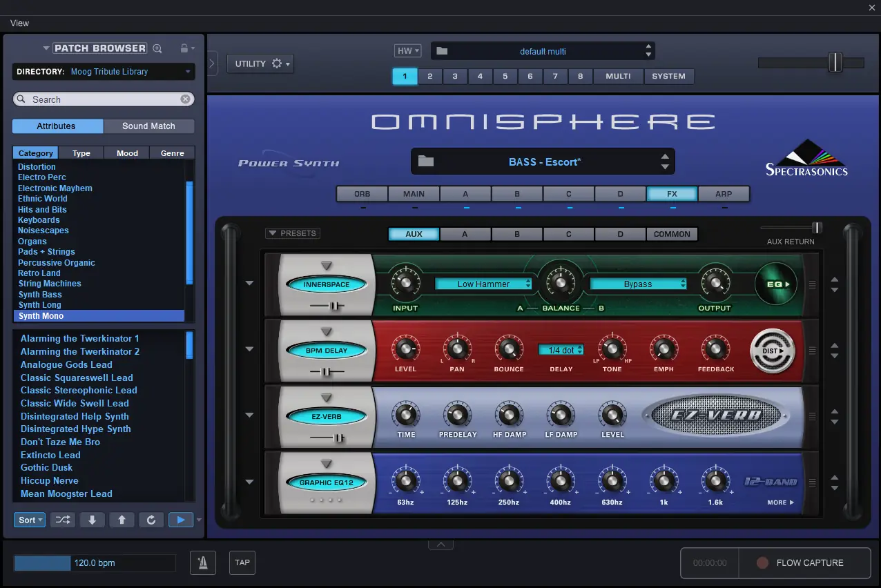Open the MULTI page button

click(x=618, y=76)
